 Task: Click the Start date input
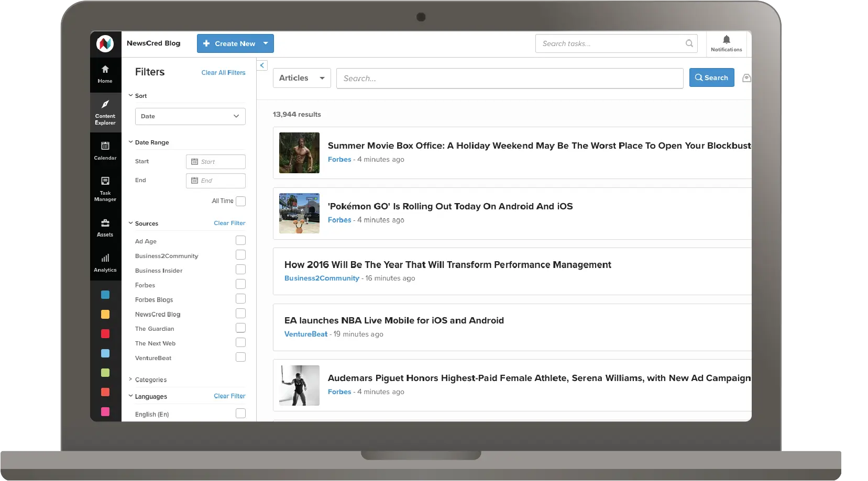point(216,162)
